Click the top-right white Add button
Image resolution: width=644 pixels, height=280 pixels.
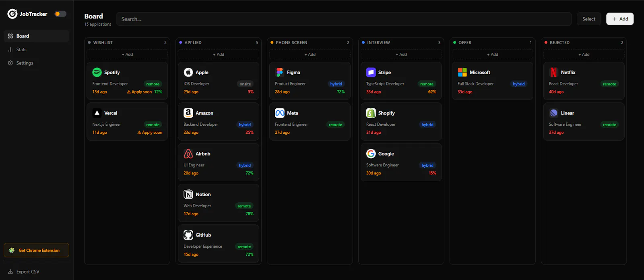coord(620,19)
